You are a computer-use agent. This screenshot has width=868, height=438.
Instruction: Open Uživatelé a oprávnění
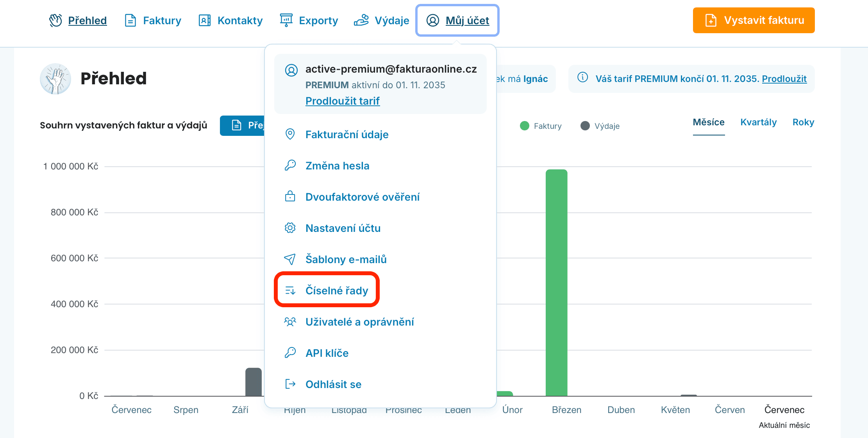(x=359, y=322)
